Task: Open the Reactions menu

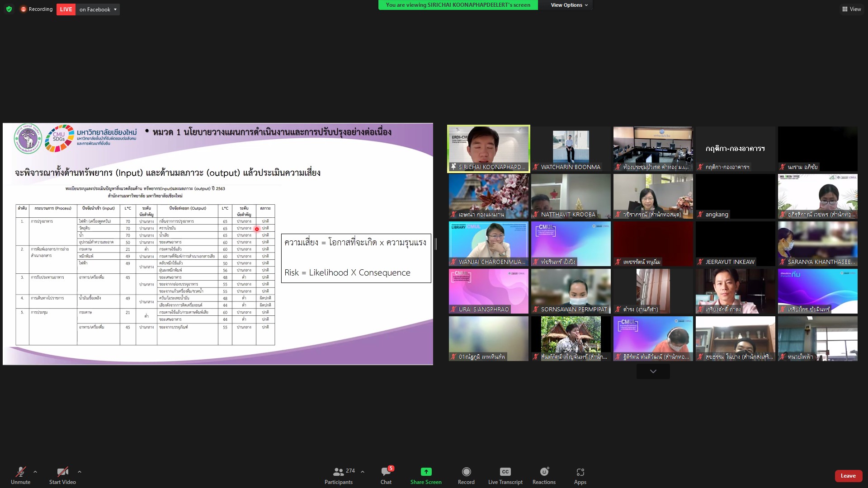Action: [544, 472]
